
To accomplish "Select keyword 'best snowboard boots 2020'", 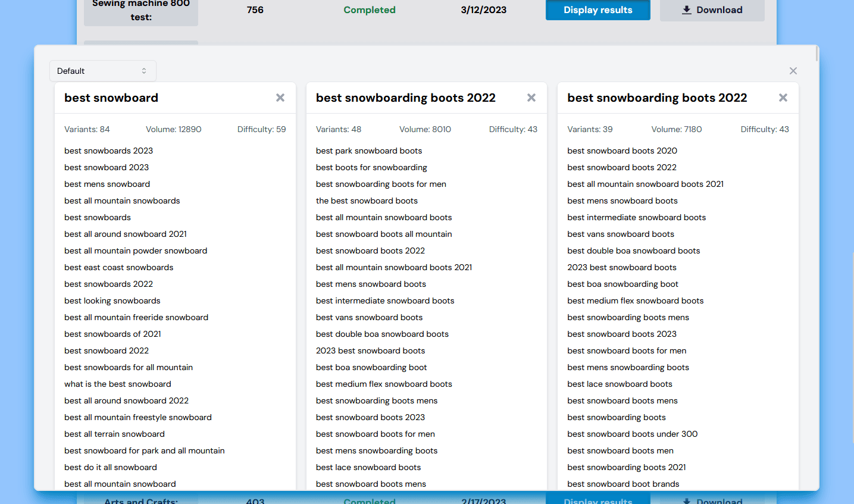I will [x=621, y=151].
